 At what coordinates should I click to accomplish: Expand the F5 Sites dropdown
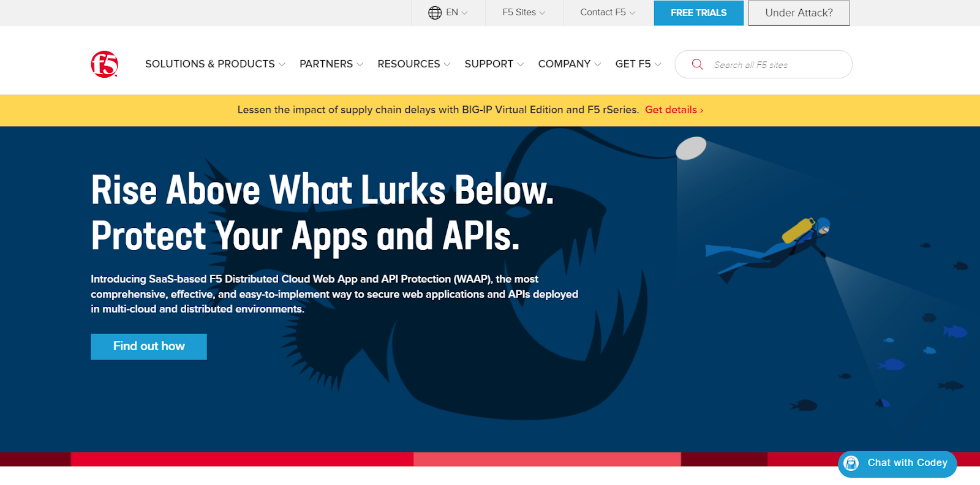pos(524,13)
